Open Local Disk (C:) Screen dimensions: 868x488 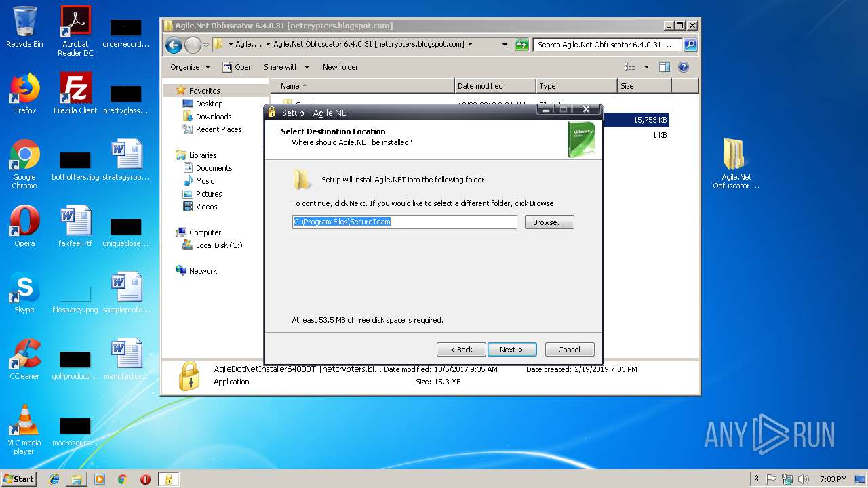coord(218,245)
